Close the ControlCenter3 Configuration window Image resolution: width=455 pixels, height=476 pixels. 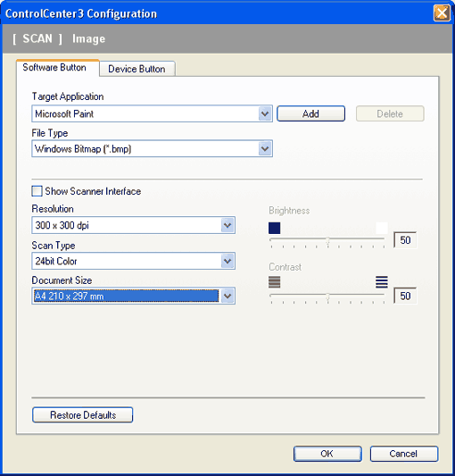tap(442, 13)
